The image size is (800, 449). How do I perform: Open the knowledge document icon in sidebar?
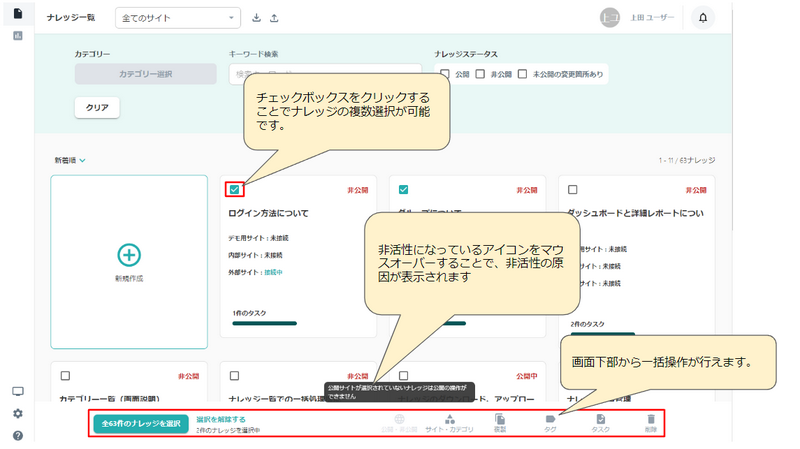(x=18, y=13)
